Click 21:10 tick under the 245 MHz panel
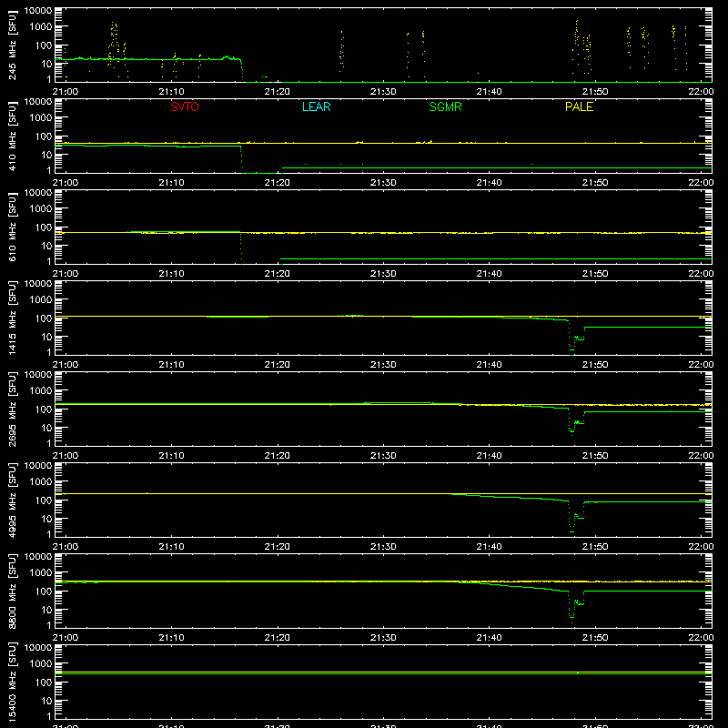 point(171,92)
